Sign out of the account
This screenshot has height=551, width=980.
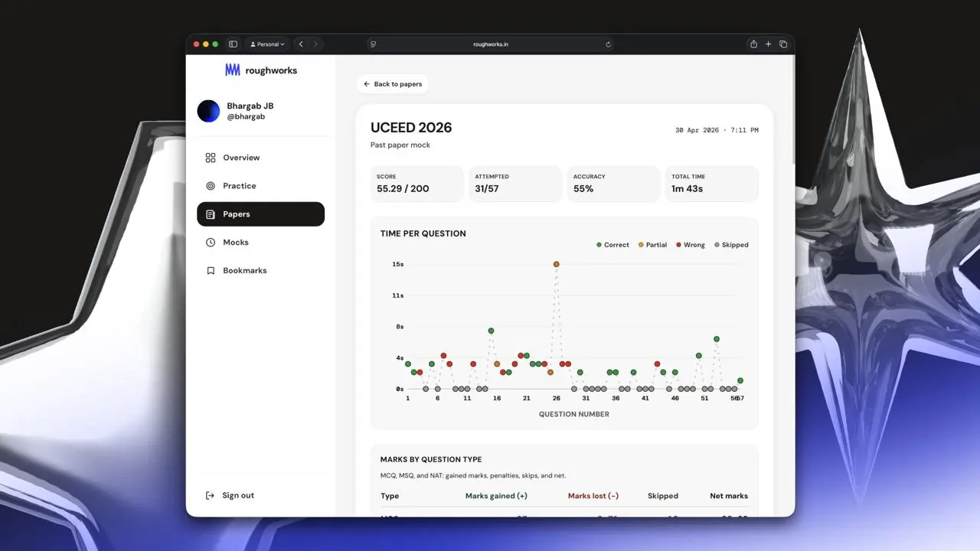(x=230, y=495)
